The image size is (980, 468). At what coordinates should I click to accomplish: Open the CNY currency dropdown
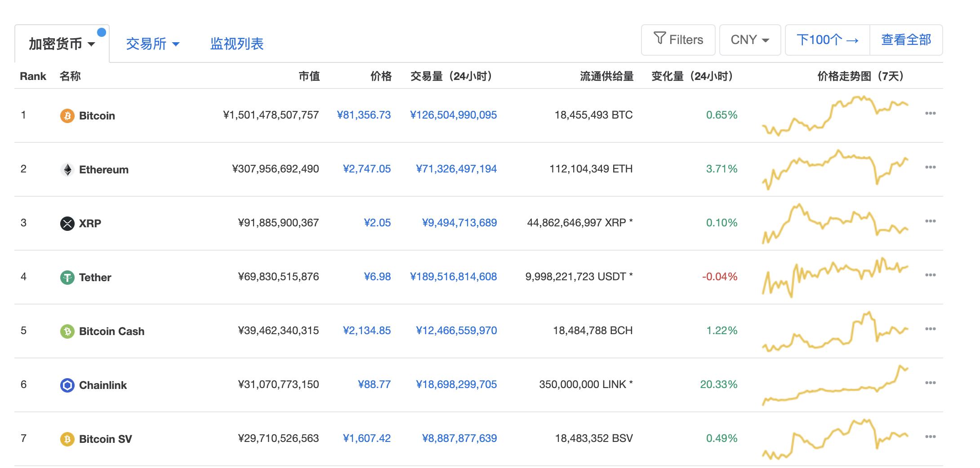coord(750,40)
